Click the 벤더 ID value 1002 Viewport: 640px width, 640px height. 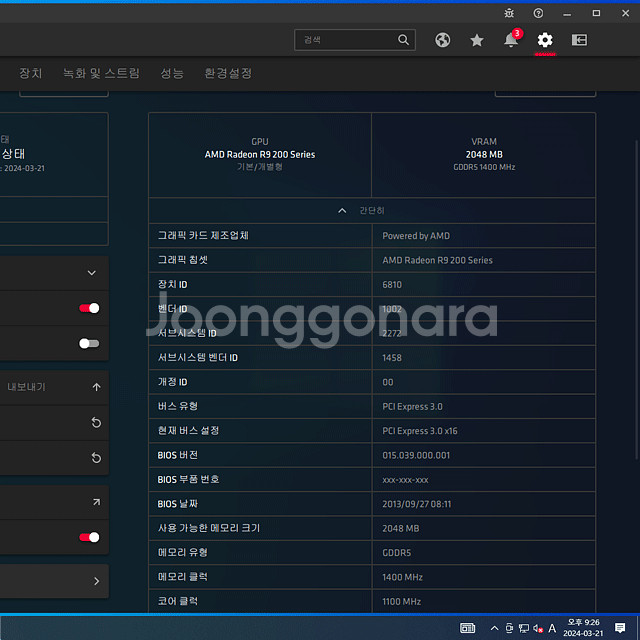tap(392, 309)
